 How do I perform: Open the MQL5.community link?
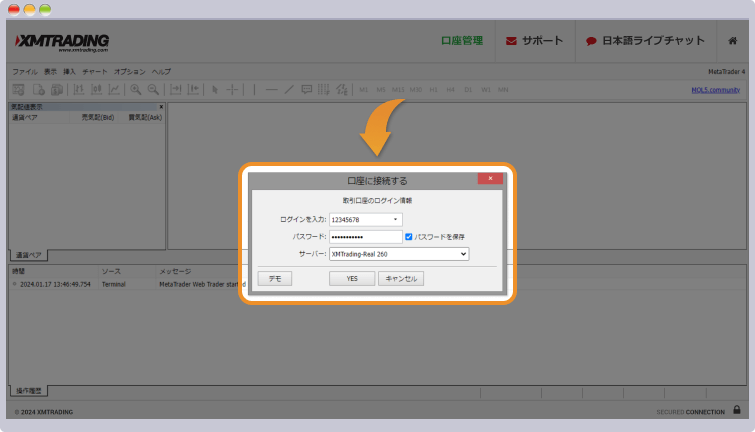click(x=716, y=90)
